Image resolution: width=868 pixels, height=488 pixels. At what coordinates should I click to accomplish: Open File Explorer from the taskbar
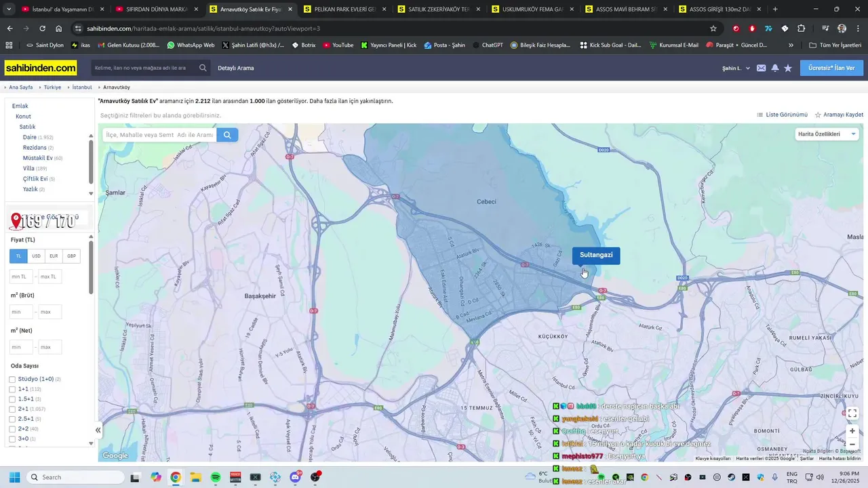tap(195, 477)
